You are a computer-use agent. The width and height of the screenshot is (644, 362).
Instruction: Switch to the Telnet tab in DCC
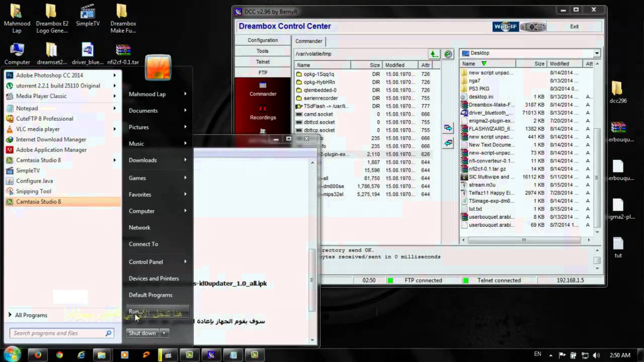263,61
